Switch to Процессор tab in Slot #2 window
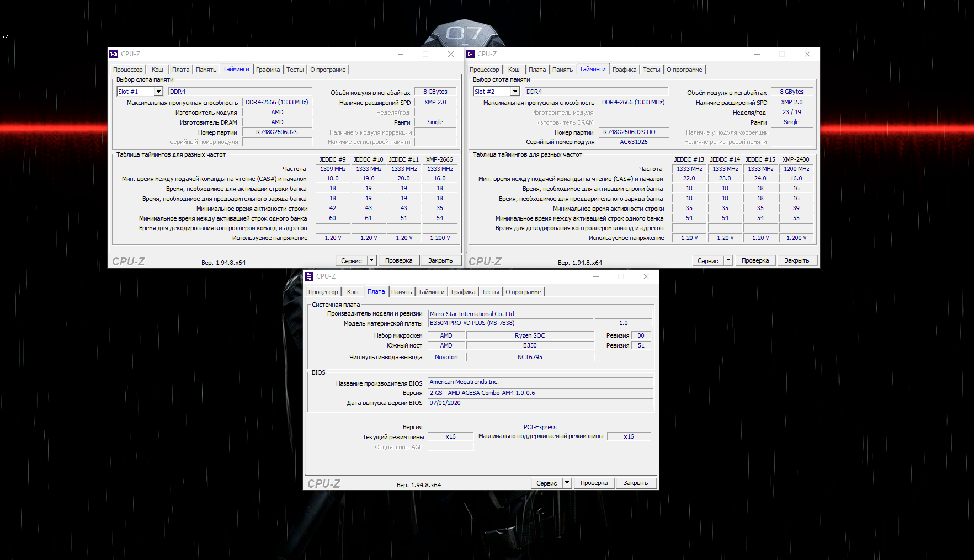The image size is (974, 560). (x=485, y=70)
